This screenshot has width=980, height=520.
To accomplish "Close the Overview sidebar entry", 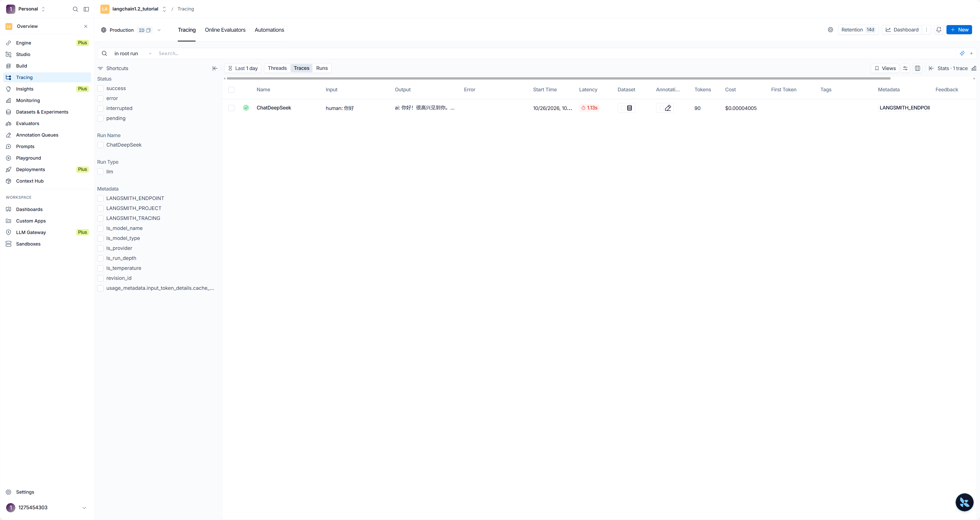I will point(86,26).
